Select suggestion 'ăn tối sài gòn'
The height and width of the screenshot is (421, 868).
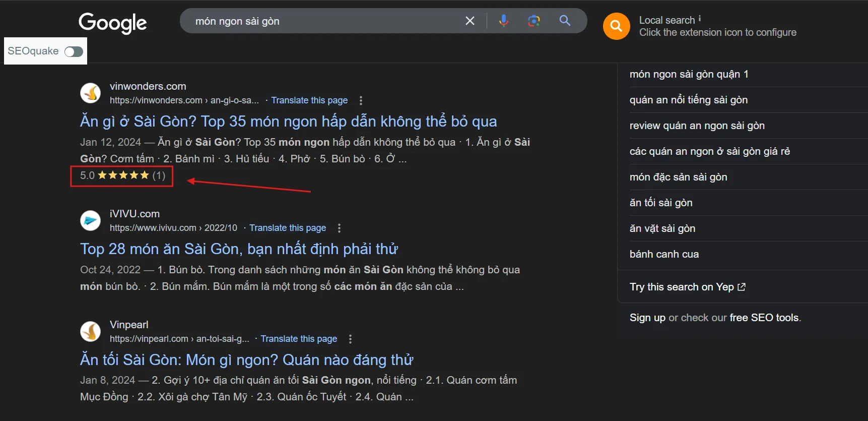tap(661, 203)
